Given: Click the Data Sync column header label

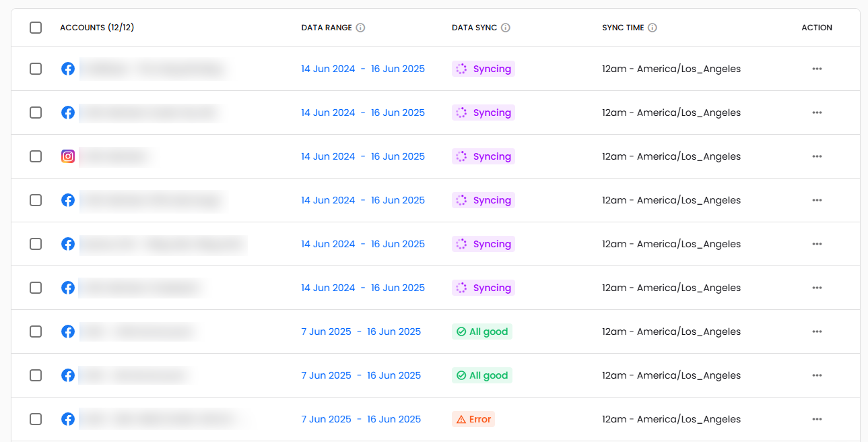Looking at the screenshot, I should pos(474,28).
